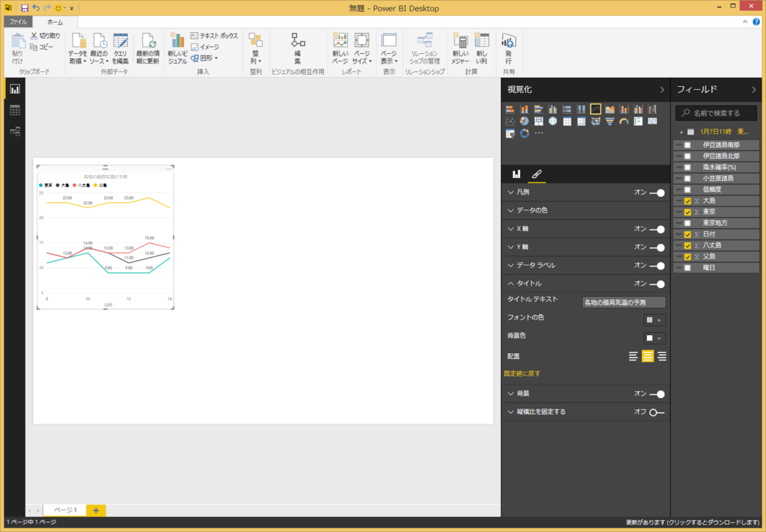The height and width of the screenshot is (532, 766).
Task: Select the stacked bar chart visualization
Action: (510, 109)
